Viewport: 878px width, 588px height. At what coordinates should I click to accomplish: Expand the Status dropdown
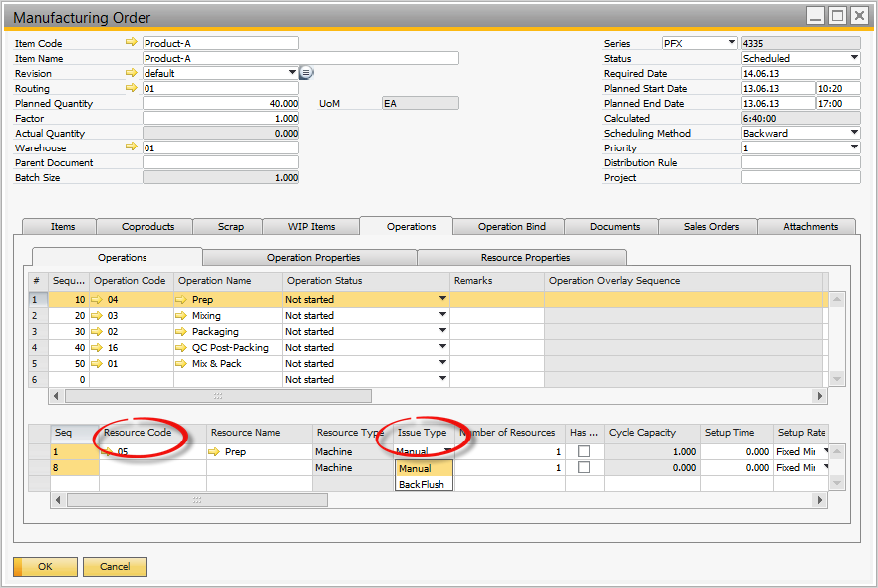[854, 58]
